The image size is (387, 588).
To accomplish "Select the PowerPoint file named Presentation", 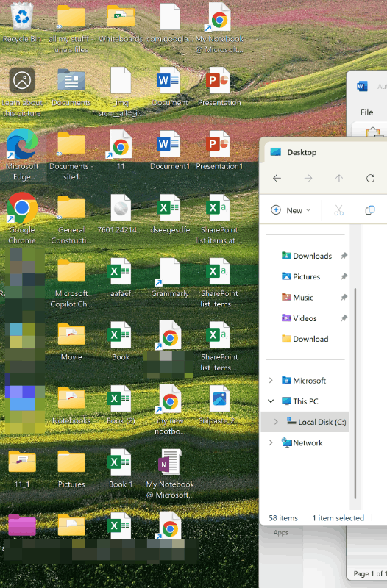I will coord(219,87).
